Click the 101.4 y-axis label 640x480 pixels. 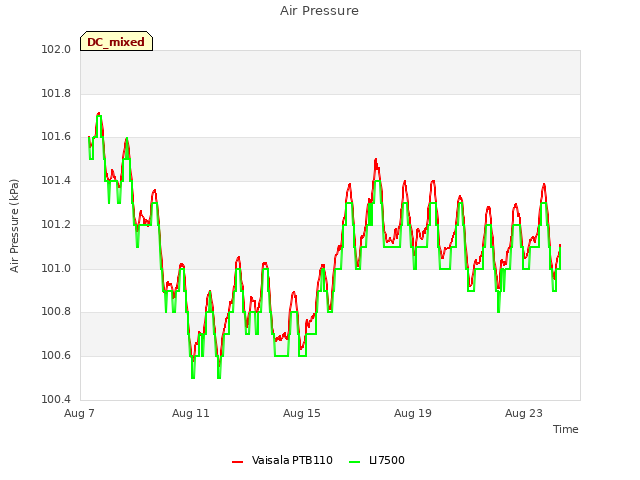pos(56,180)
